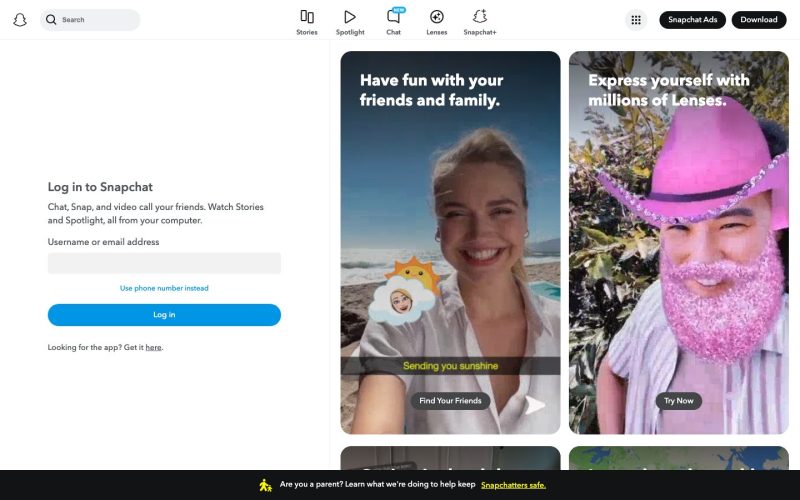
Task: Open the apps grid menu icon
Action: [636, 20]
